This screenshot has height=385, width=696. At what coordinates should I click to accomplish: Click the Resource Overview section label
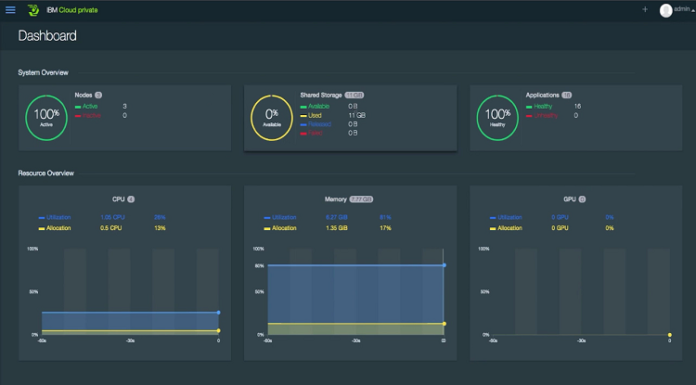pyautogui.click(x=46, y=173)
